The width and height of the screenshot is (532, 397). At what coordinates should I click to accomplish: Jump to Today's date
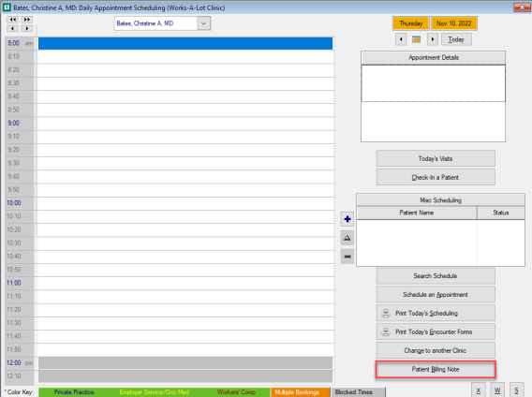456,39
